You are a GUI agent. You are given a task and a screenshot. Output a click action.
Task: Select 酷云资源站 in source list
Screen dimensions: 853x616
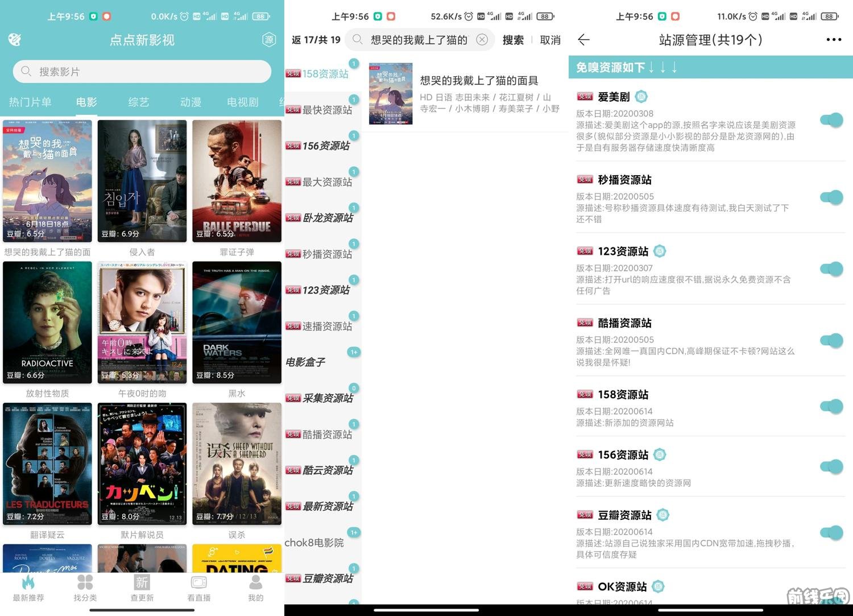tap(322, 470)
